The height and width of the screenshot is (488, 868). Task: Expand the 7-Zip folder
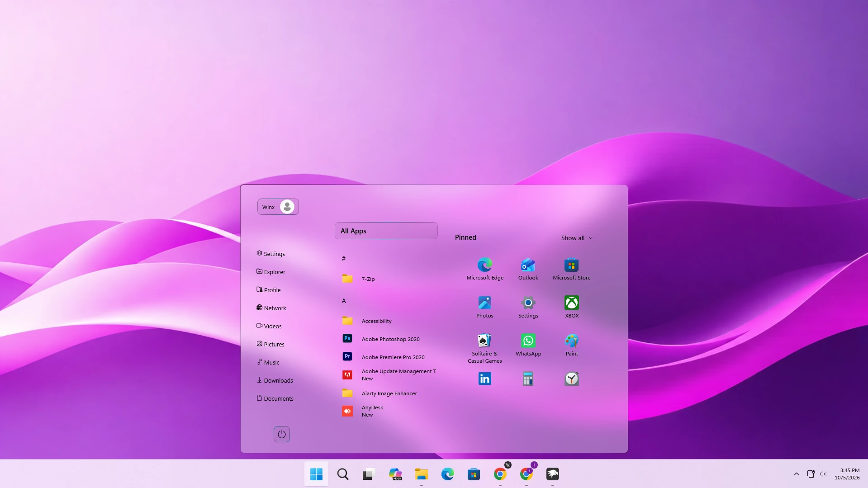click(386, 279)
